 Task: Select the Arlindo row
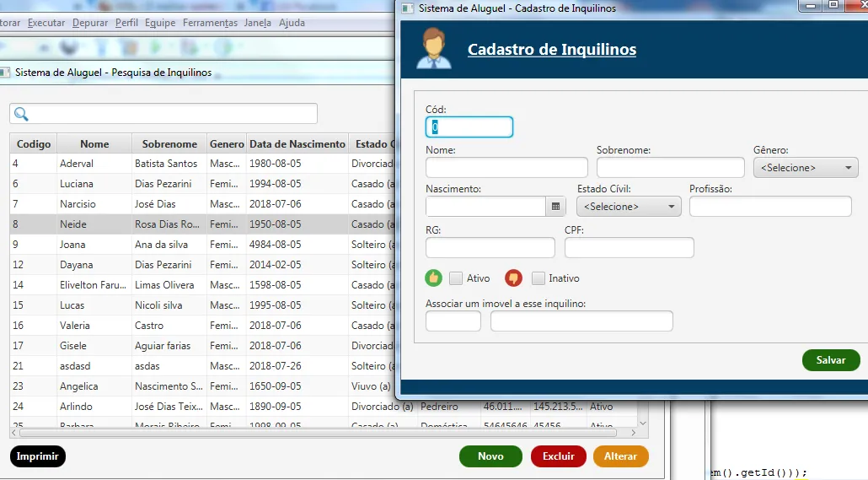(324, 407)
